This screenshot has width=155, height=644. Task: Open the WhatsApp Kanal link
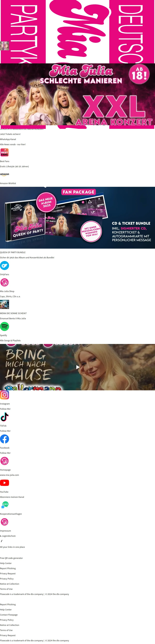coord(8,139)
